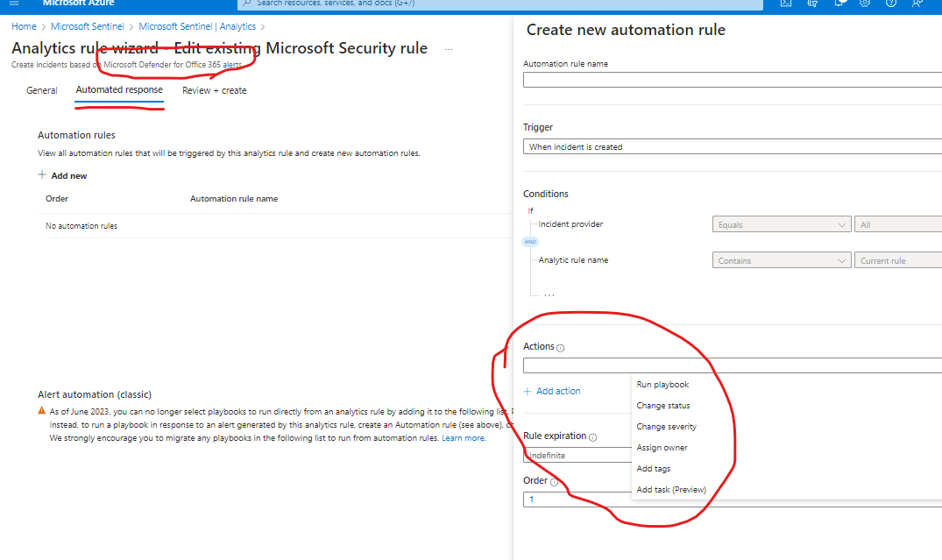The image size is (942, 560).
Task: Open the Azure portal hamburger menu
Action: (14, 3)
